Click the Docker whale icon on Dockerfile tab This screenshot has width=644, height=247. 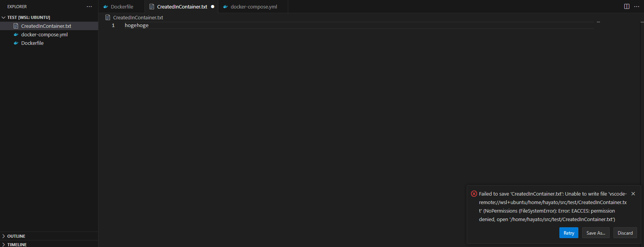point(105,7)
